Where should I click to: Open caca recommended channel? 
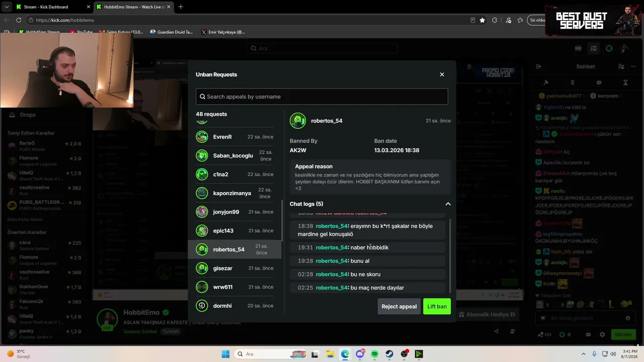point(44,245)
